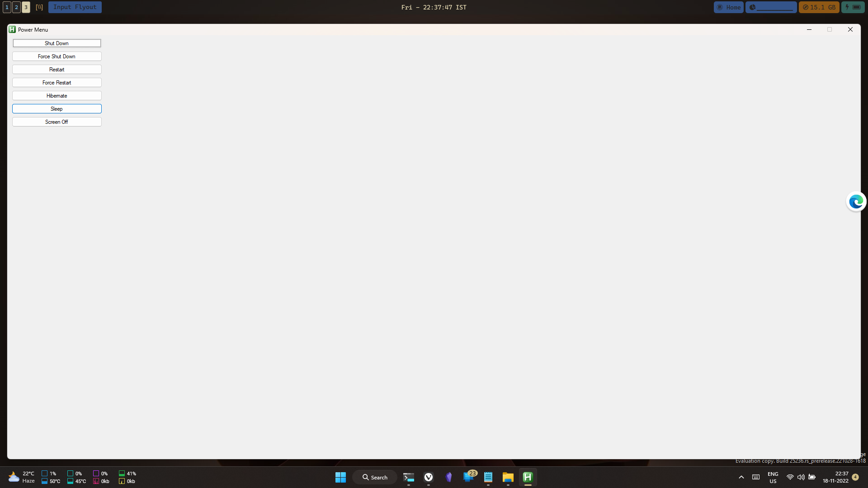Open the Obsidian app from the taskbar
Image resolution: width=868 pixels, height=488 pixels.
coord(448,477)
